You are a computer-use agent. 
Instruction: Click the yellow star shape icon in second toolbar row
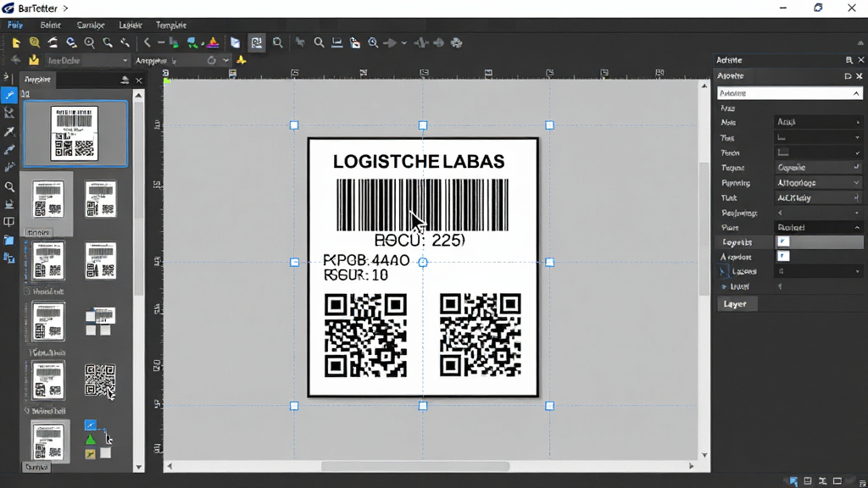click(242, 60)
